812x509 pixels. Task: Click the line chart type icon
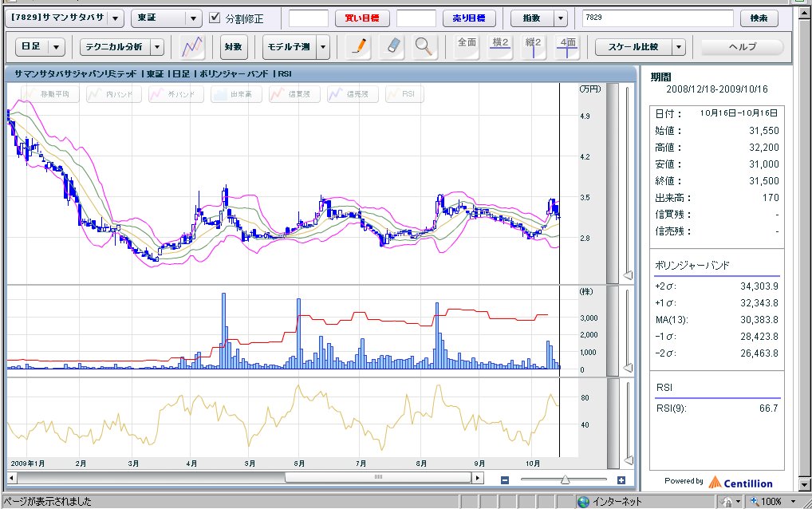coord(192,47)
